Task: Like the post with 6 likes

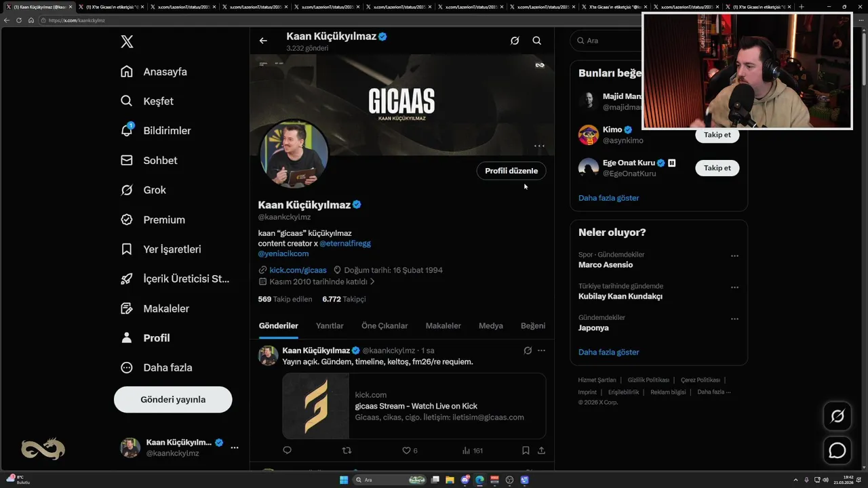Action: click(x=410, y=450)
